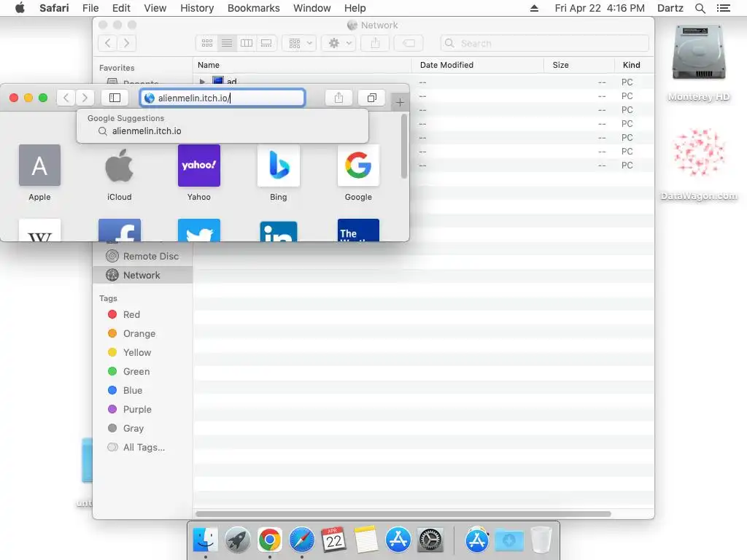
Task: Open System Preferences from the Dock
Action: tap(430, 540)
